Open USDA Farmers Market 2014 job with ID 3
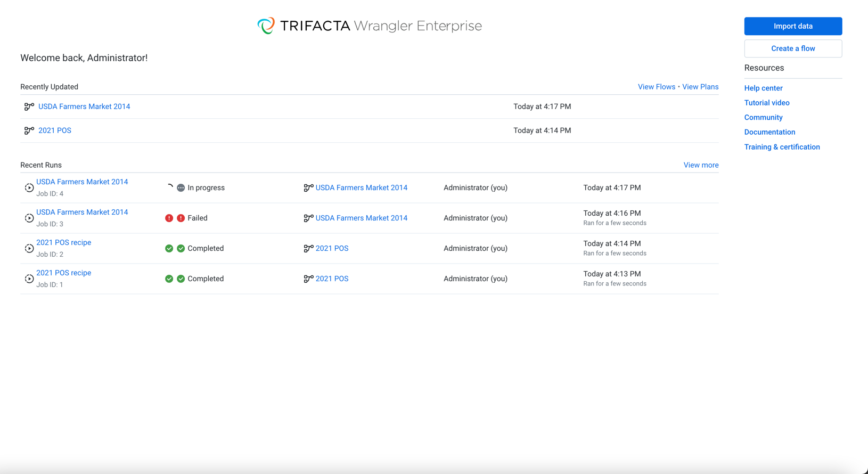 tap(82, 212)
